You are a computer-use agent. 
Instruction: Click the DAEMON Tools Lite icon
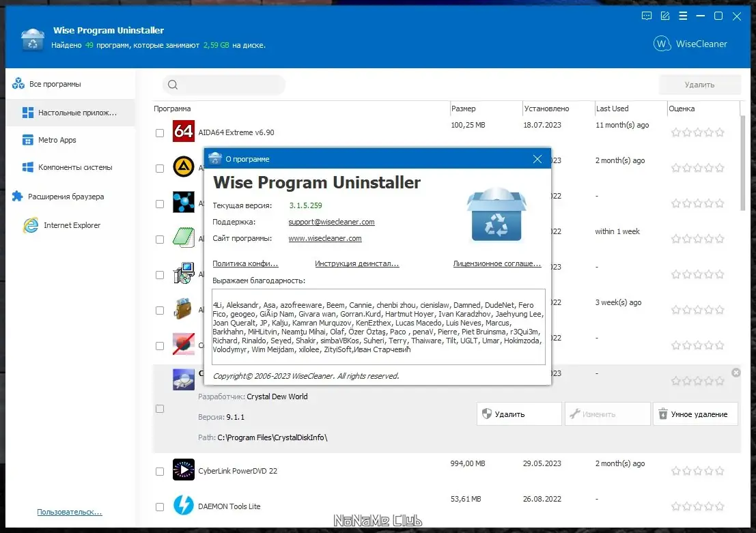[183, 505]
